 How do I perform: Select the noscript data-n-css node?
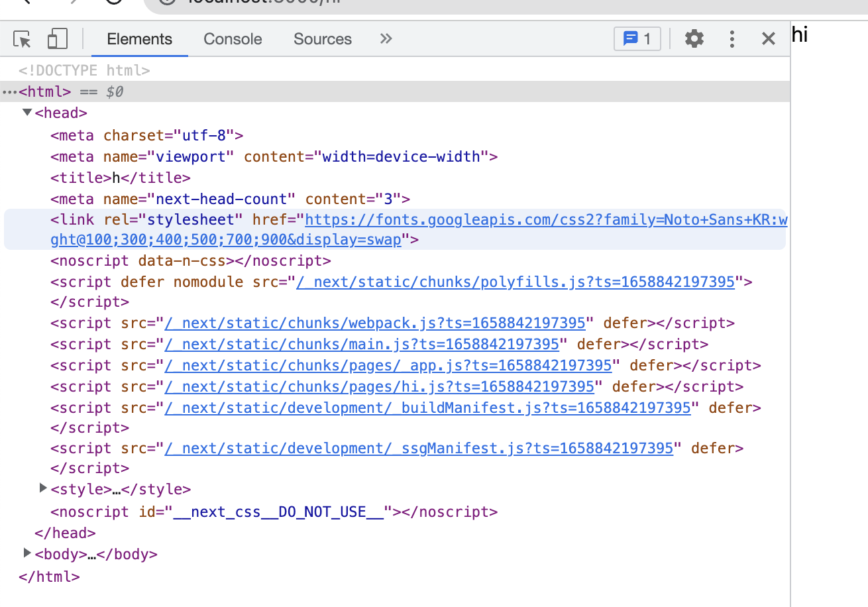[x=191, y=260]
